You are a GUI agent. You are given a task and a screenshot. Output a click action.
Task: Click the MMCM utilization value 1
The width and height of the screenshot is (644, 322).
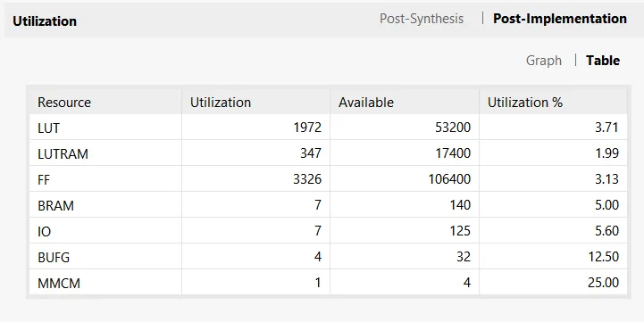point(317,283)
